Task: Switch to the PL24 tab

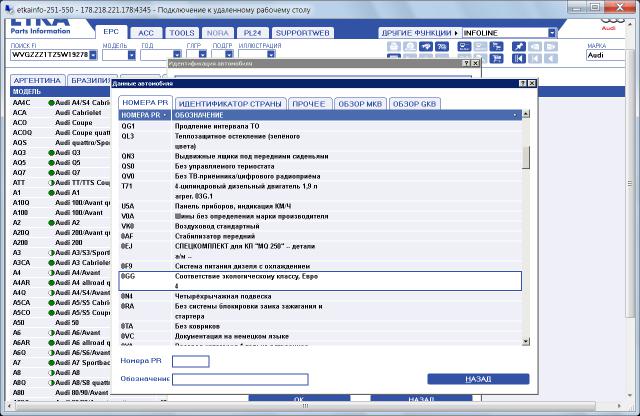Action: point(252,33)
